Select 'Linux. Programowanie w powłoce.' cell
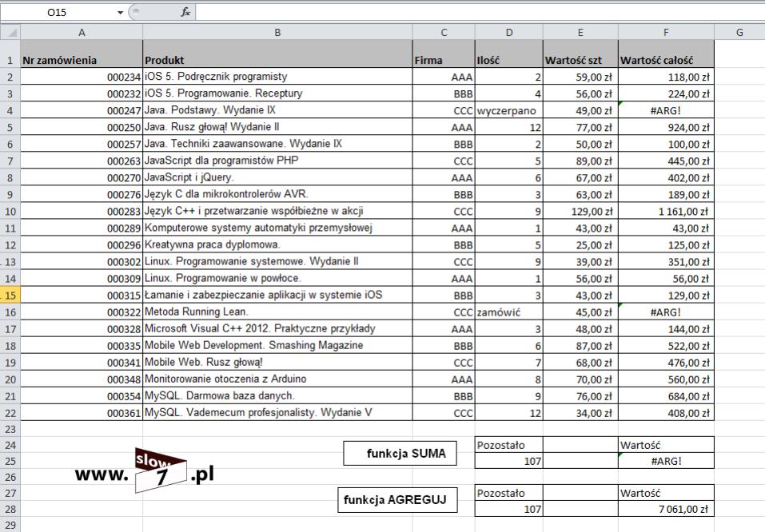765x532 pixels. coord(277,279)
